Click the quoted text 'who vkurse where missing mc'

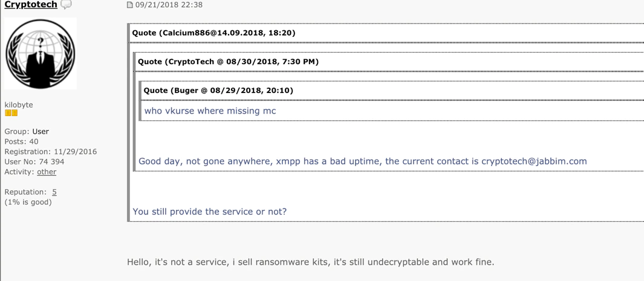point(210,111)
